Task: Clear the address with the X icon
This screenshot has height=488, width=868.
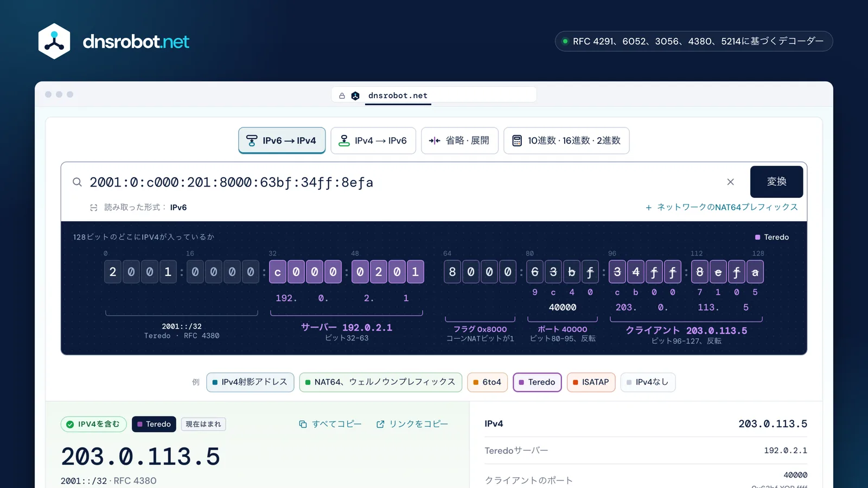Action: (730, 182)
